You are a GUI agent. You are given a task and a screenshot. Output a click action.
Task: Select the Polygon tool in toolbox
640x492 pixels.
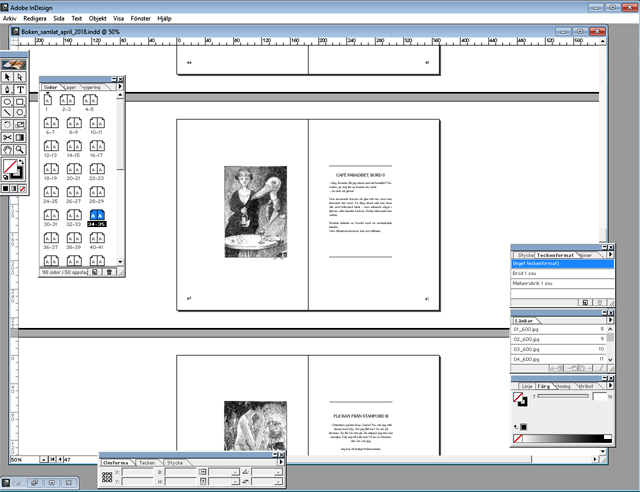(20, 112)
